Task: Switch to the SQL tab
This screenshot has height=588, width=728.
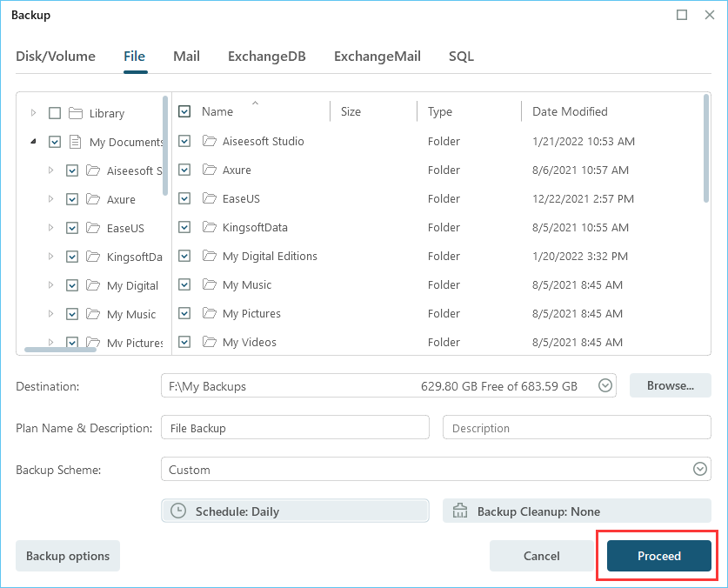Action: point(461,57)
